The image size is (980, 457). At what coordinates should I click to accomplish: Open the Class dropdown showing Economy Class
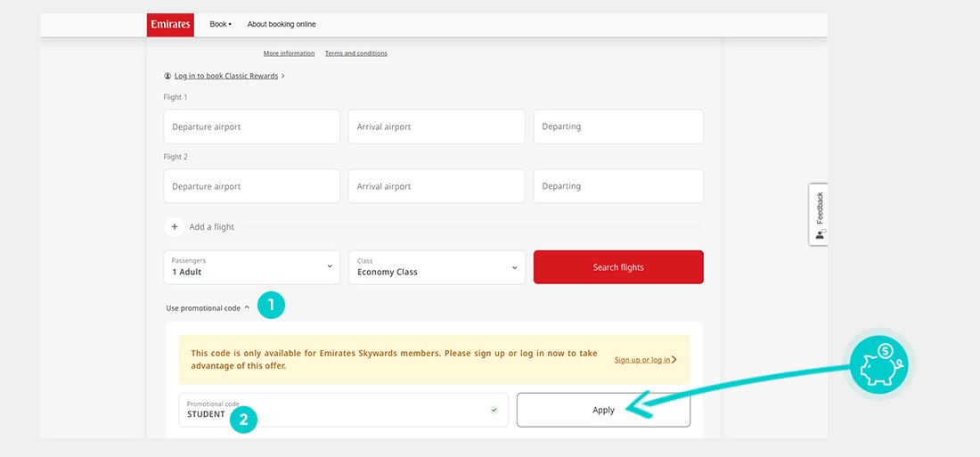[x=437, y=267]
